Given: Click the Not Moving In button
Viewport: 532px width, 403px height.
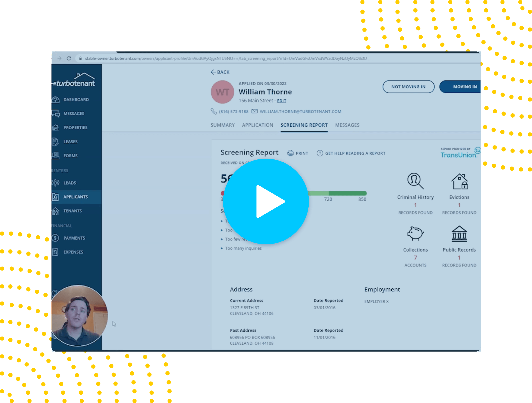Looking at the screenshot, I should click(408, 87).
